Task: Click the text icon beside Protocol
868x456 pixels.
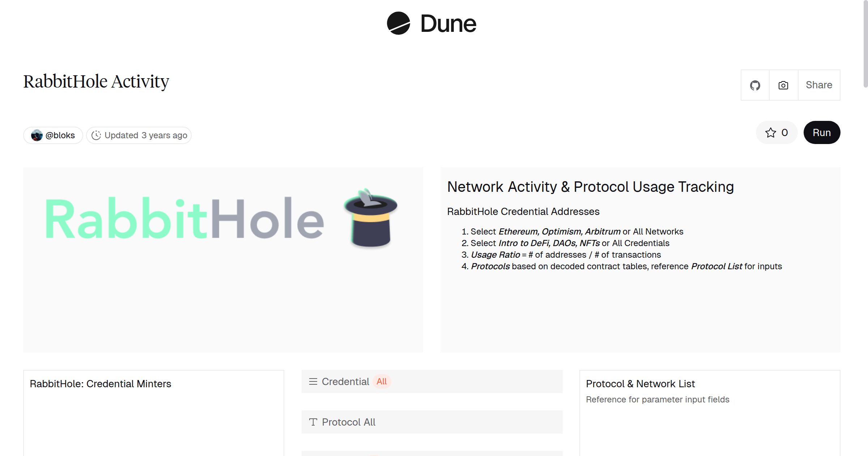Action: coord(313,422)
